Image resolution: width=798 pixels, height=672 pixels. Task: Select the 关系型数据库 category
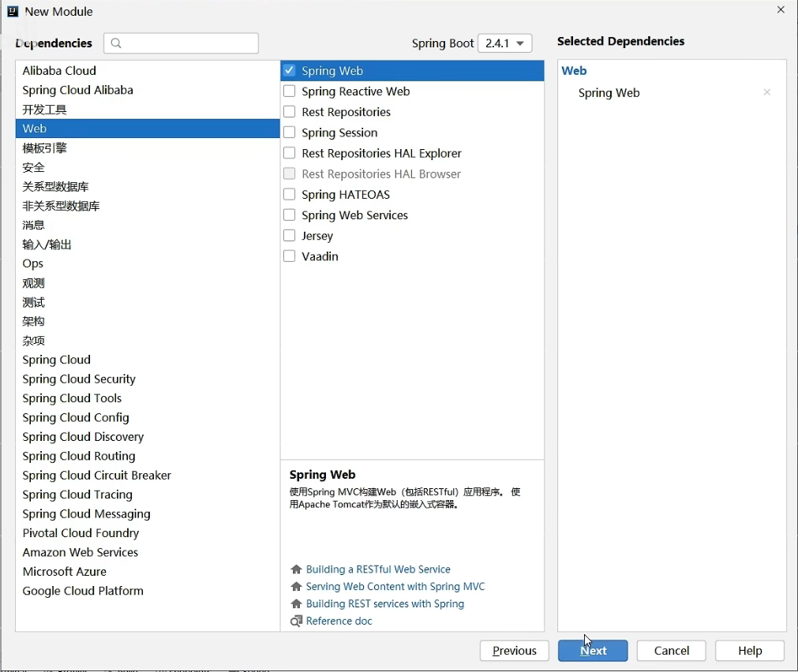coord(148,187)
